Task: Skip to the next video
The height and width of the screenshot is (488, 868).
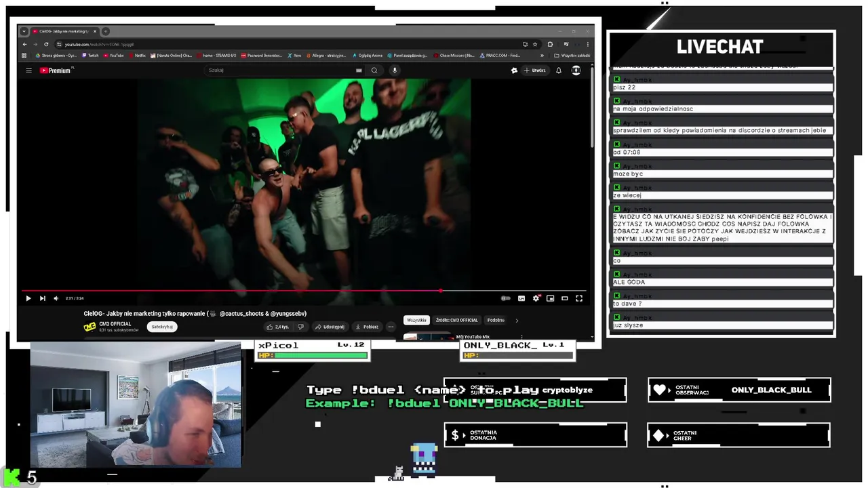Action: pos(42,298)
